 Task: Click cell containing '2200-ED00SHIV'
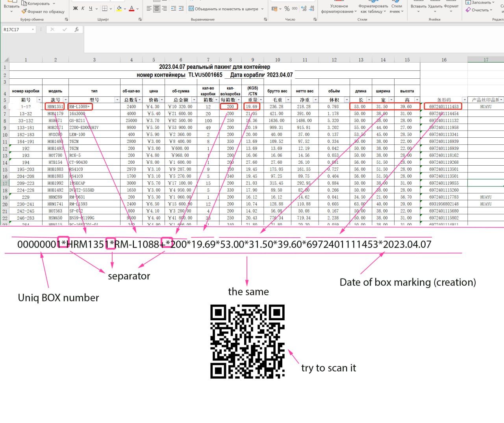[94, 127]
